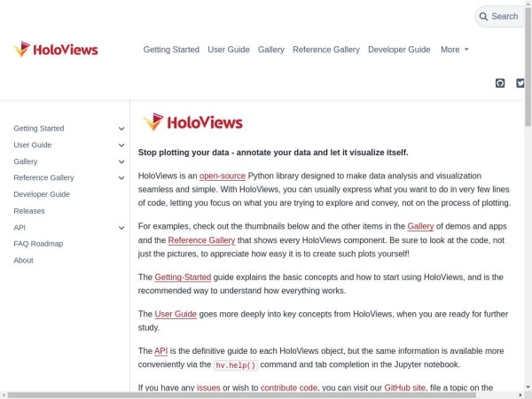Open User Guide in the top navigation
The width and height of the screenshot is (532, 399).
click(x=229, y=50)
